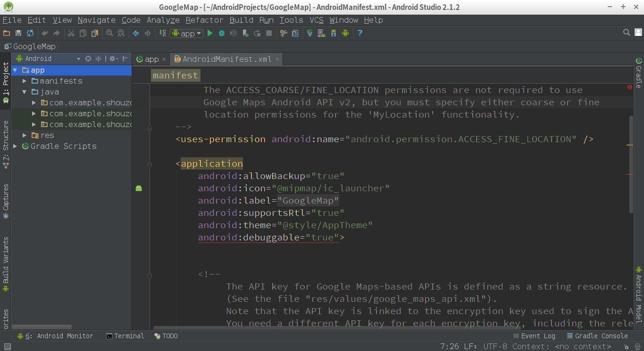
Task: Open the Gradle side panel
Action: (639, 73)
